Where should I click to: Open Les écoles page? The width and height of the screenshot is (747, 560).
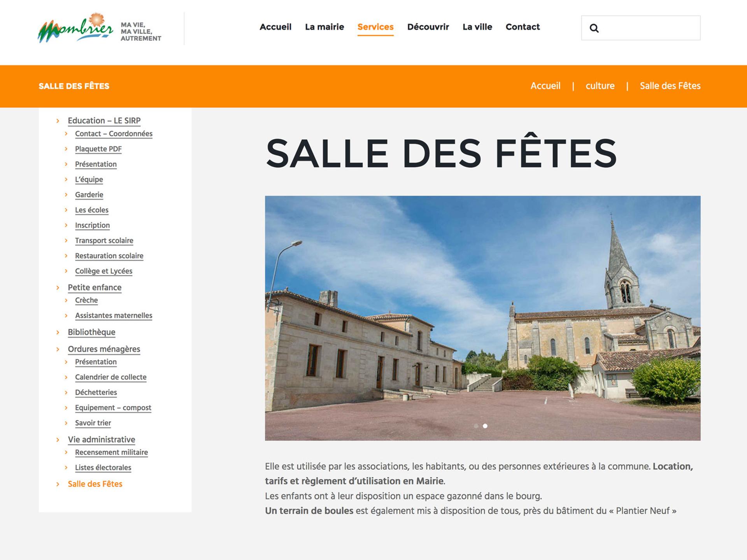tap(92, 210)
